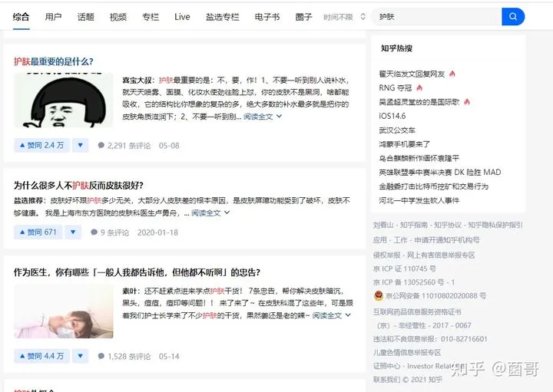Open hot search 翟天临发文回复网友

click(x=412, y=74)
